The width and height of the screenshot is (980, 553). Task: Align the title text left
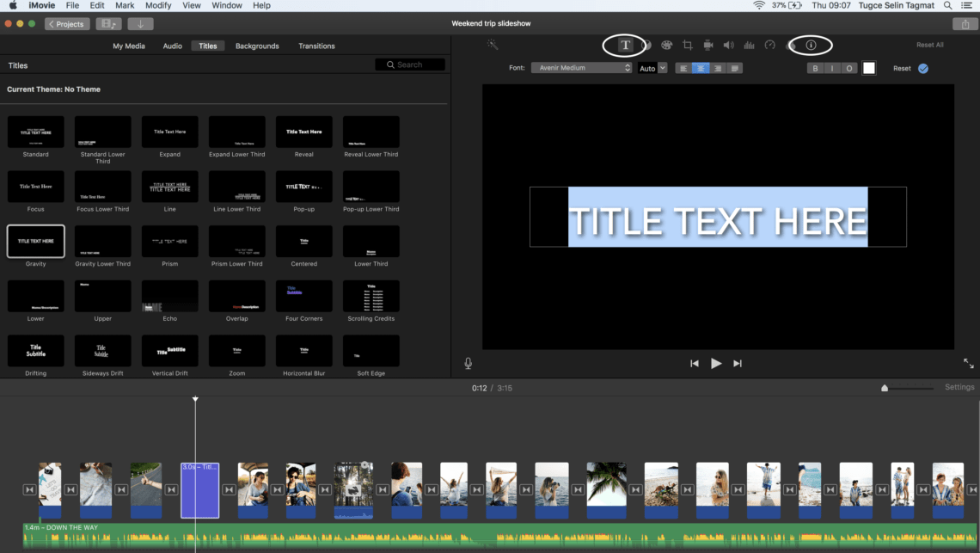point(683,68)
